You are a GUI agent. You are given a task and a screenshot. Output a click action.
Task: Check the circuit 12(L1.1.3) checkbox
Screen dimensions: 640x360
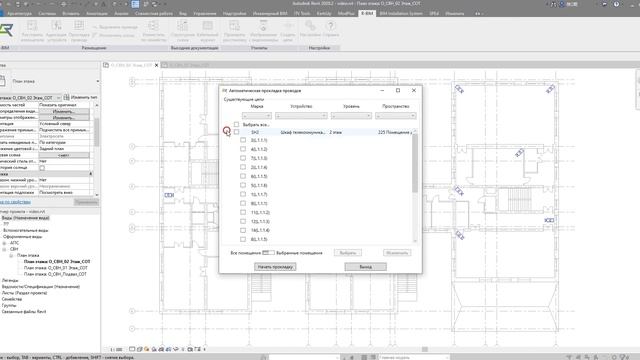pos(243,221)
